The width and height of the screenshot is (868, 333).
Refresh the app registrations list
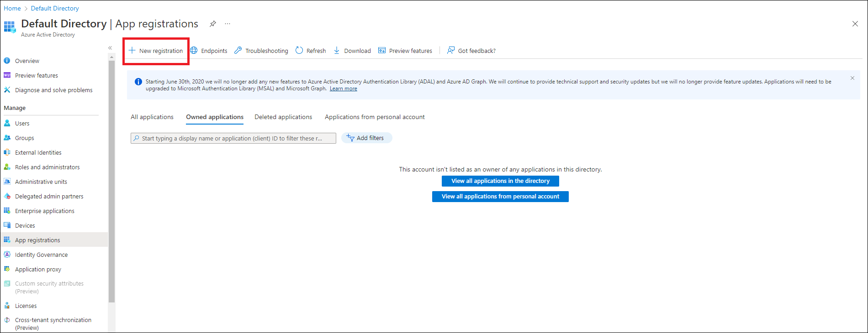[x=311, y=51]
